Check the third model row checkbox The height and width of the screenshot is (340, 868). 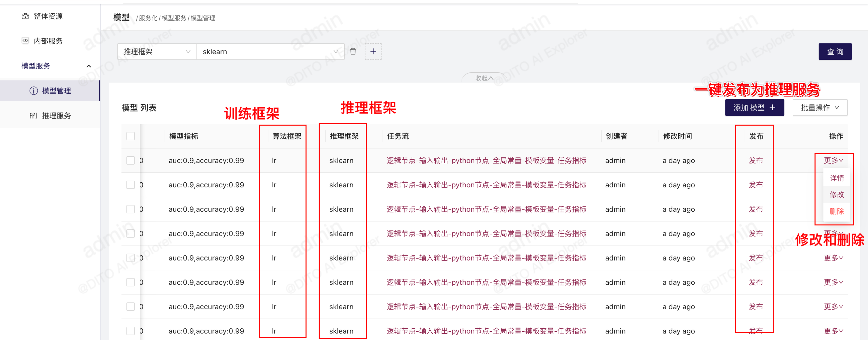130,209
